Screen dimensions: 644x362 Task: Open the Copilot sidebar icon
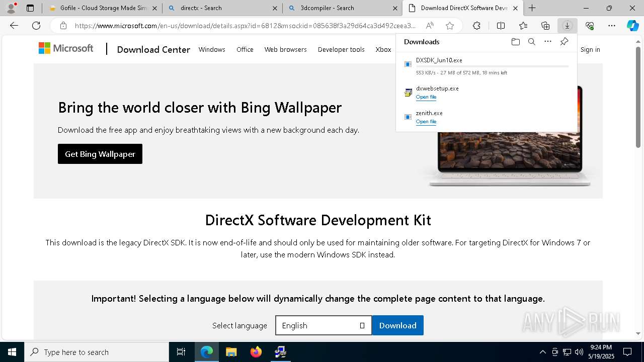tap(633, 26)
